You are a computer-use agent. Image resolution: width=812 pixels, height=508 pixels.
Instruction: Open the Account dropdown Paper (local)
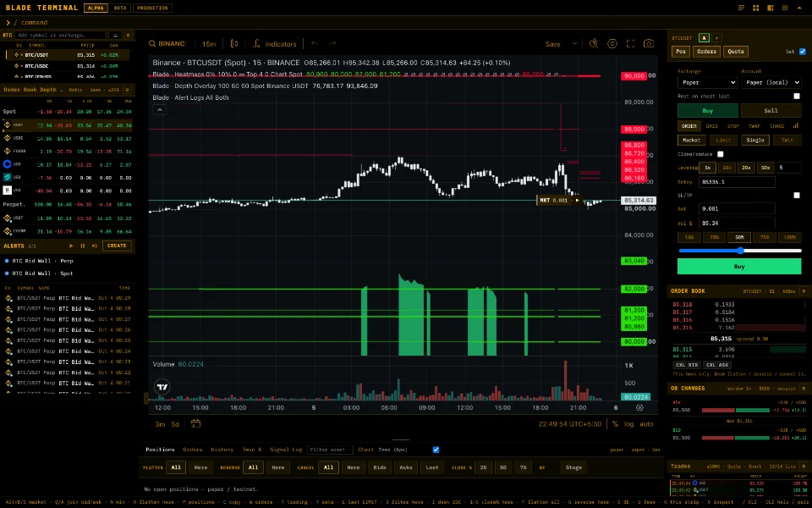click(x=771, y=82)
